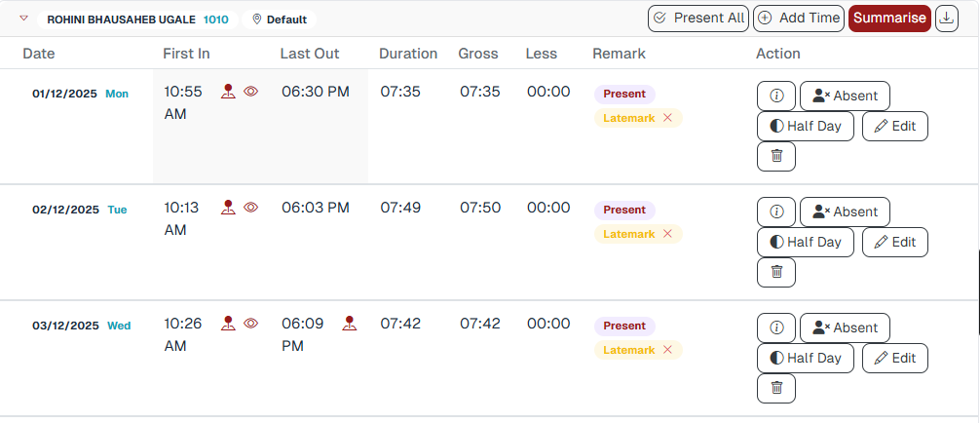Click eye icon for 02/12/2025 First In
The height and width of the screenshot is (423, 980).
pyautogui.click(x=250, y=208)
